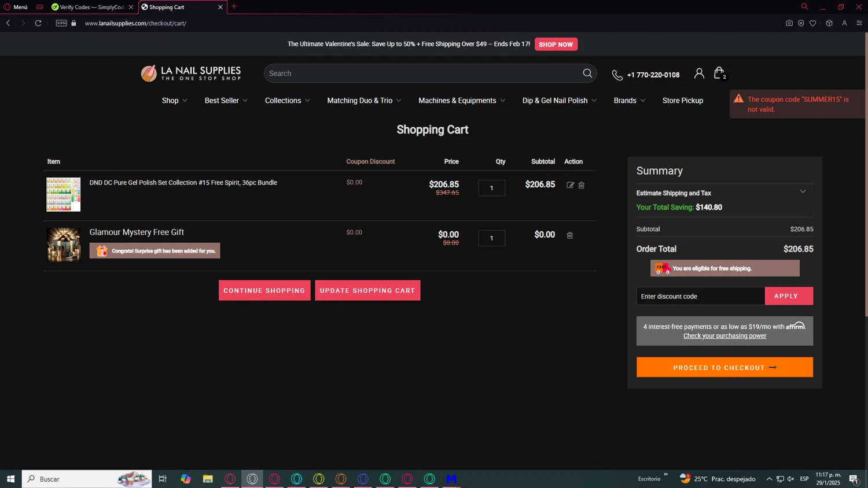This screenshot has height=488, width=868.
Task: Click UPDATE SHOPPING CART button
Action: pyautogui.click(x=367, y=290)
